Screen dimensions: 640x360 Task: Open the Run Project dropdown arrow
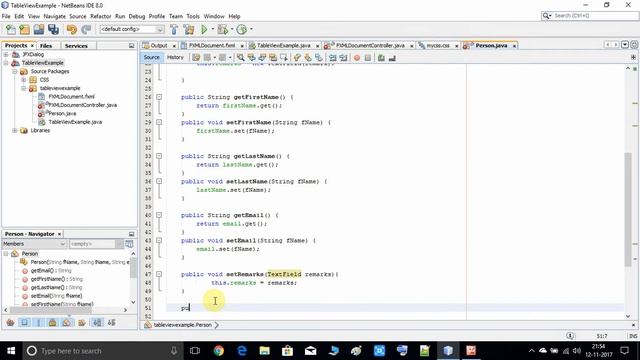tap(212, 29)
